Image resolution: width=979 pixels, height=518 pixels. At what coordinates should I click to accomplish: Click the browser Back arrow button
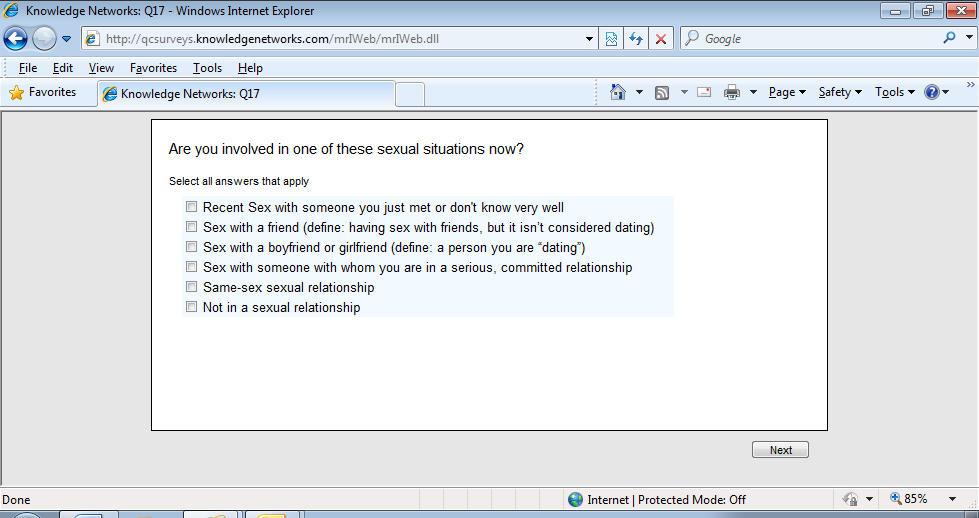pyautogui.click(x=16, y=39)
